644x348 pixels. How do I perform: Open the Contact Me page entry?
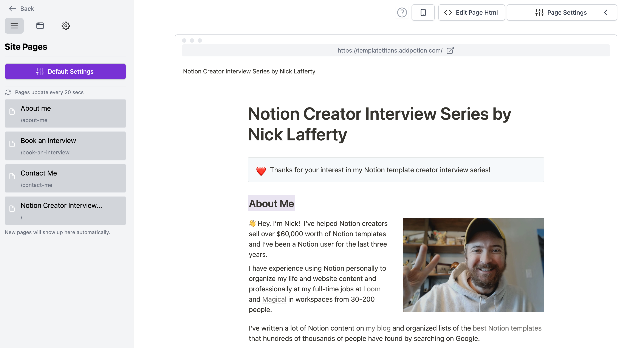[x=65, y=178]
